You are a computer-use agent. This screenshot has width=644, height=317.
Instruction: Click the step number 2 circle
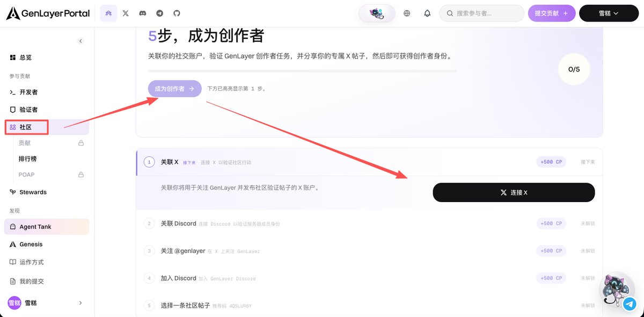(150, 224)
